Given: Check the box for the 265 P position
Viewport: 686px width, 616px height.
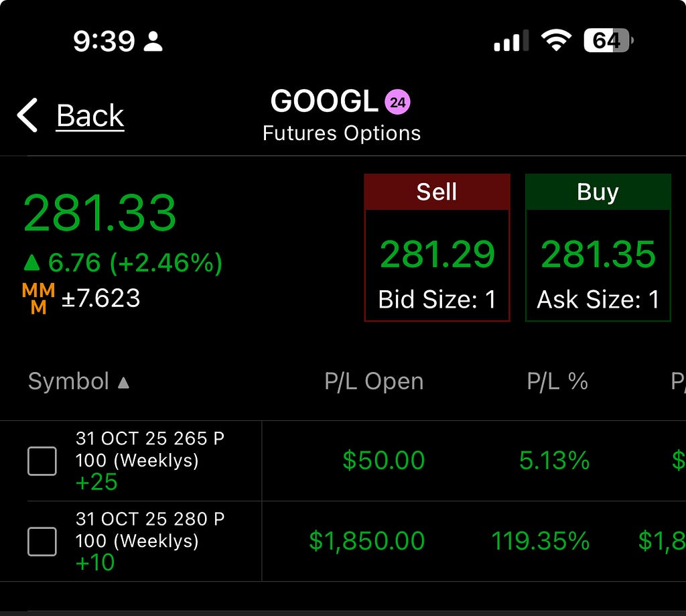Looking at the screenshot, I should pyautogui.click(x=42, y=461).
